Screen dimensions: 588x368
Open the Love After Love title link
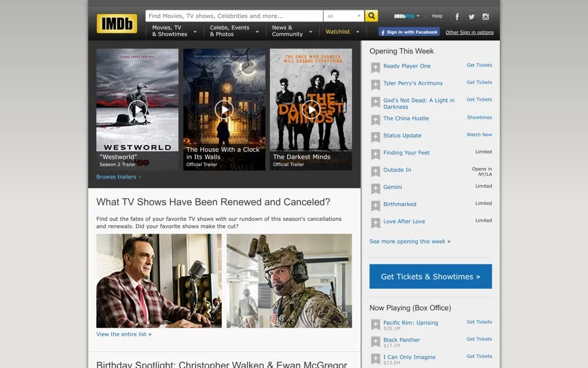[404, 221]
